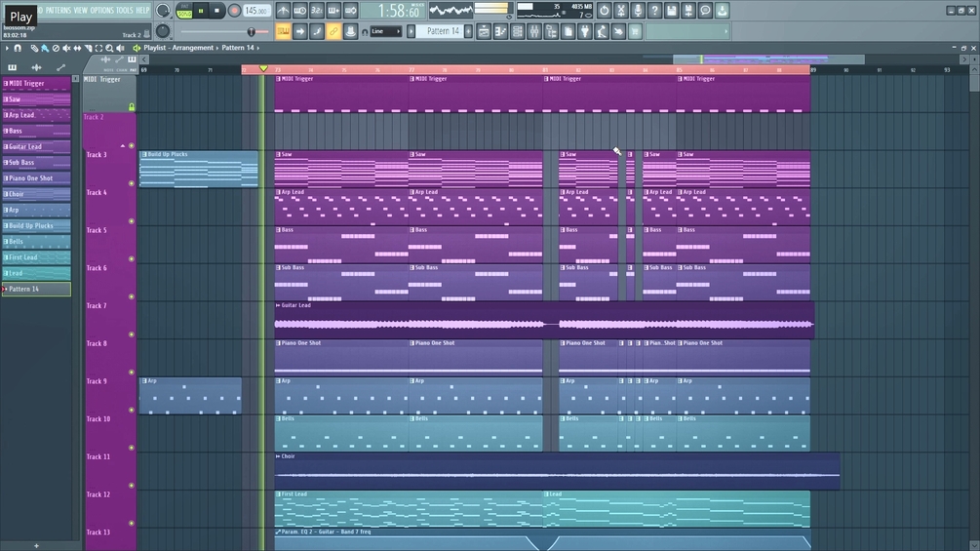
Task: Open the Guitar Lead clip menu arrow
Action: 278,305
